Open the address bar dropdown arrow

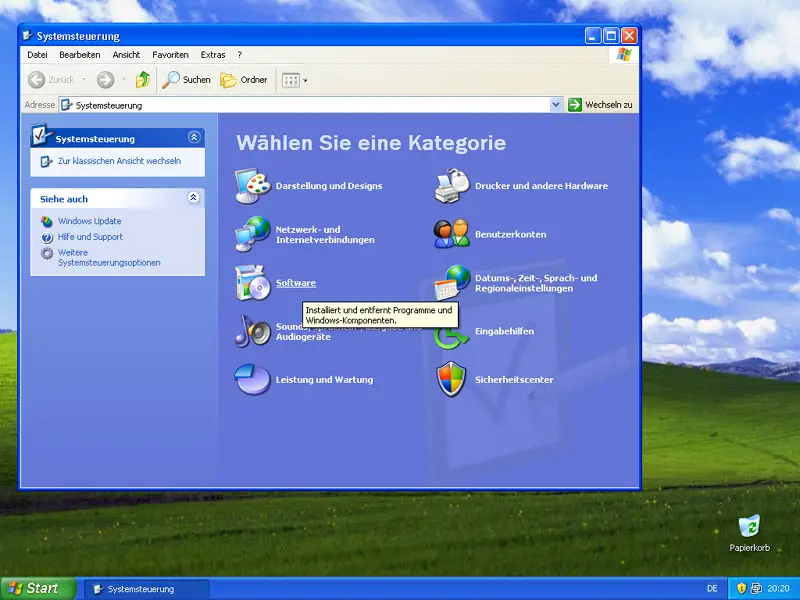tap(556, 105)
